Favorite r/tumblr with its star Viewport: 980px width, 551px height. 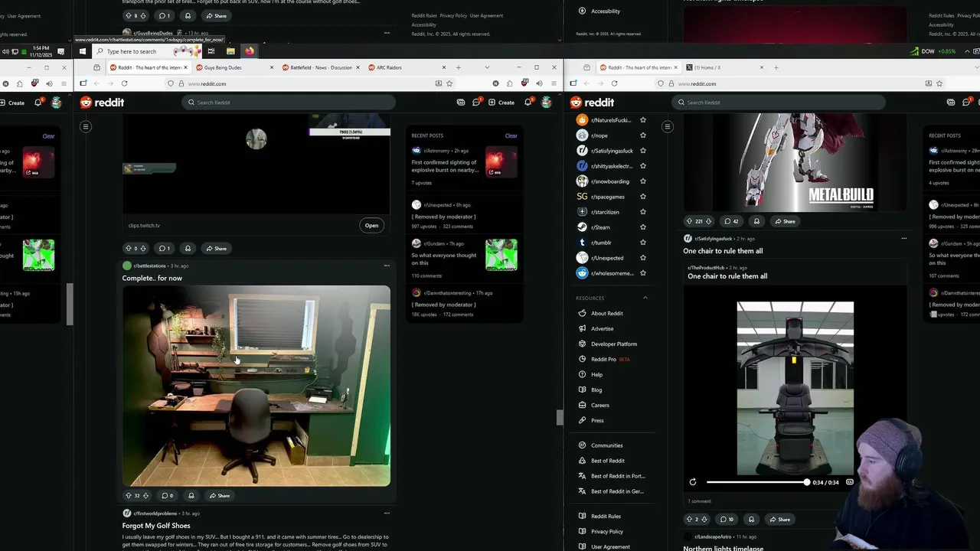pyautogui.click(x=643, y=243)
